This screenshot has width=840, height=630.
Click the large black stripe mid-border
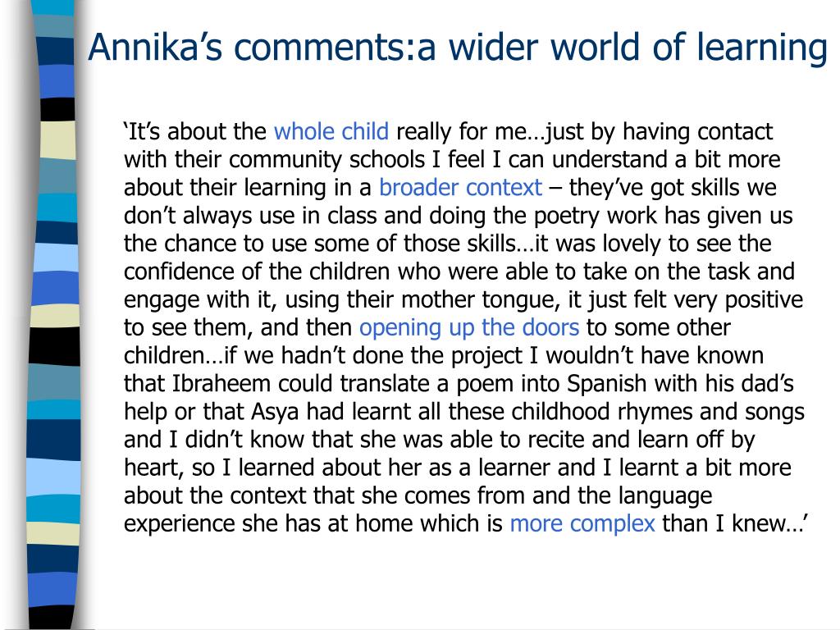(x=55, y=347)
